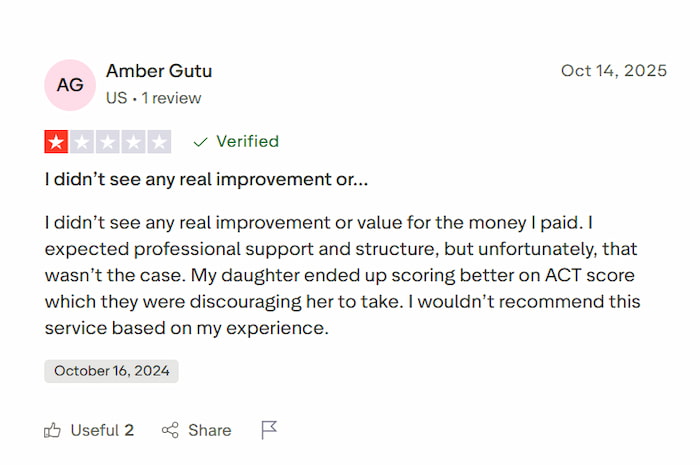Mark review as Useful via the label
This screenshot has height=465, width=700.
(95, 430)
